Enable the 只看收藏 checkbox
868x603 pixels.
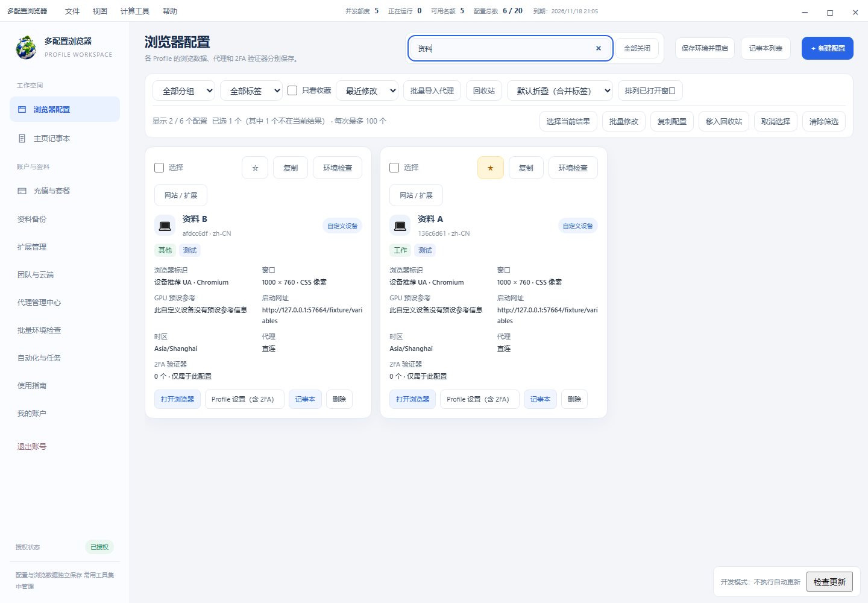click(292, 90)
